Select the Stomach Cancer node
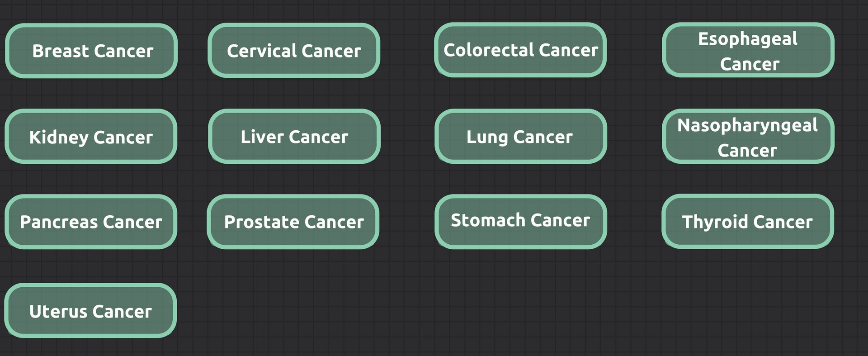The width and height of the screenshot is (868, 356). click(x=521, y=222)
